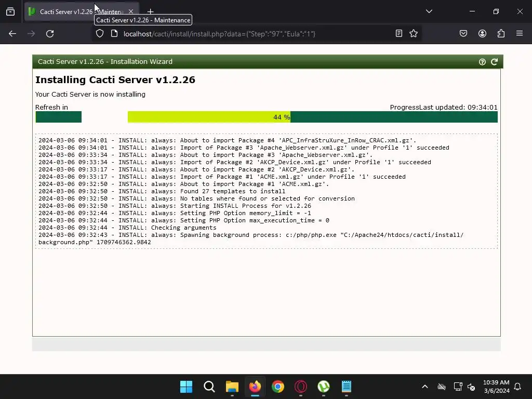Image resolution: width=532 pixels, height=399 pixels.
Task: Open the clock showing 10:39 AM
Action: point(496,387)
